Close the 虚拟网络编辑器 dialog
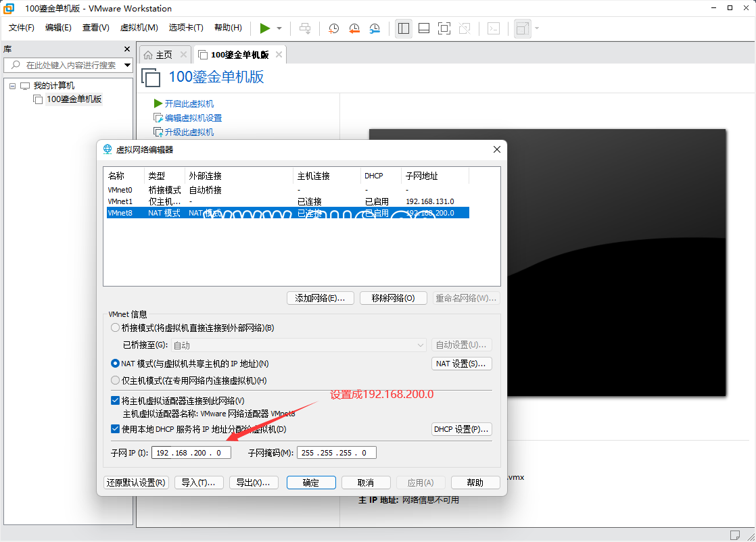The width and height of the screenshot is (756, 542). click(497, 149)
